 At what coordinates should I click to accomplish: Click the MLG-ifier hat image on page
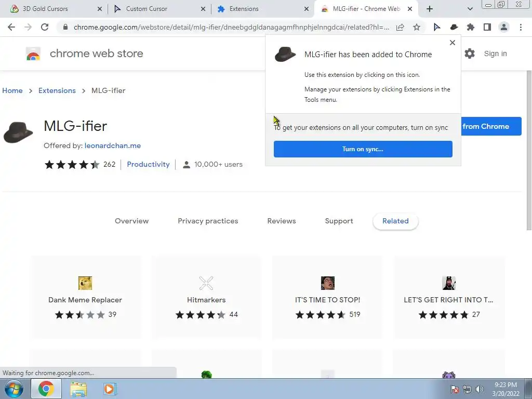click(18, 132)
